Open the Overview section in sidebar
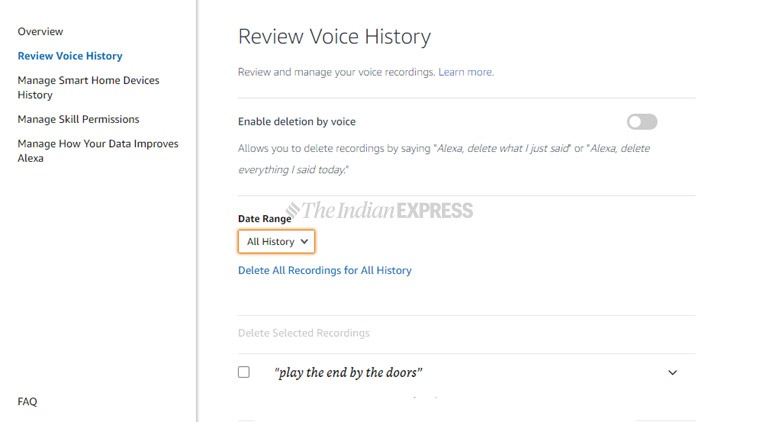 coord(40,31)
